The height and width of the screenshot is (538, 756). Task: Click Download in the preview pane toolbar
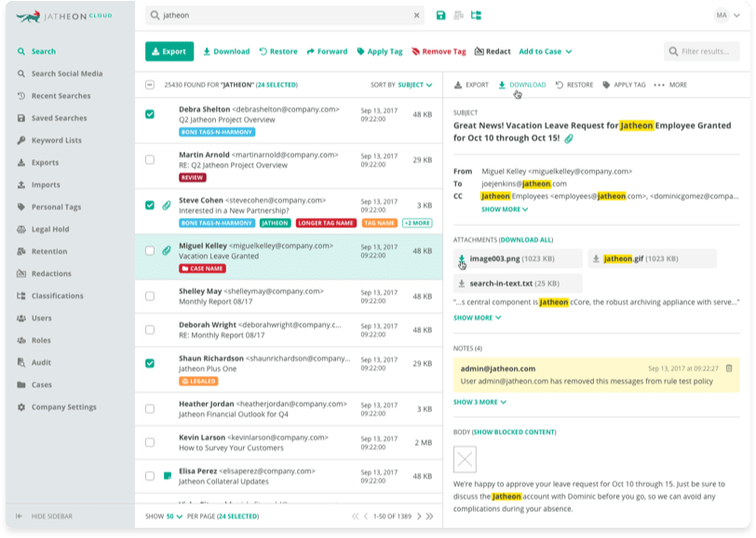pos(522,85)
